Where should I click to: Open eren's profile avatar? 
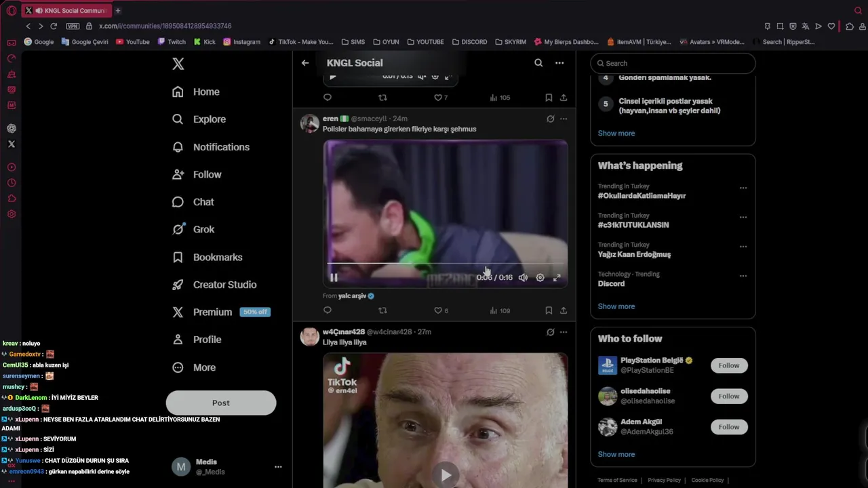pos(310,123)
